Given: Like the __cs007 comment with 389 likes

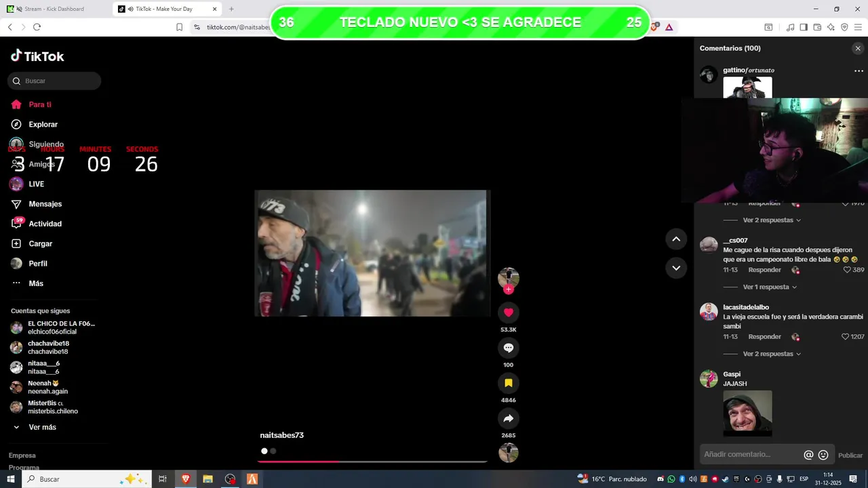Looking at the screenshot, I should [x=847, y=270].
